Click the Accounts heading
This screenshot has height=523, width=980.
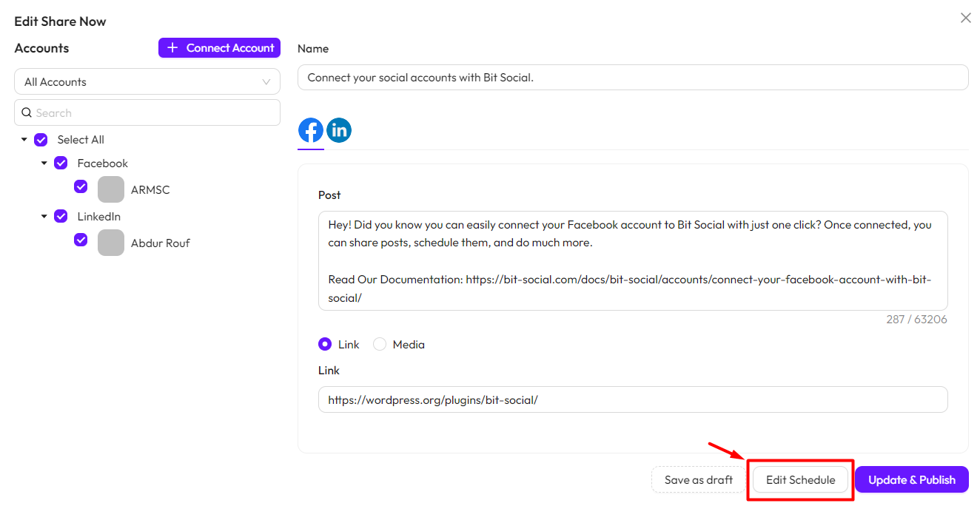click(x=41, y=48)
